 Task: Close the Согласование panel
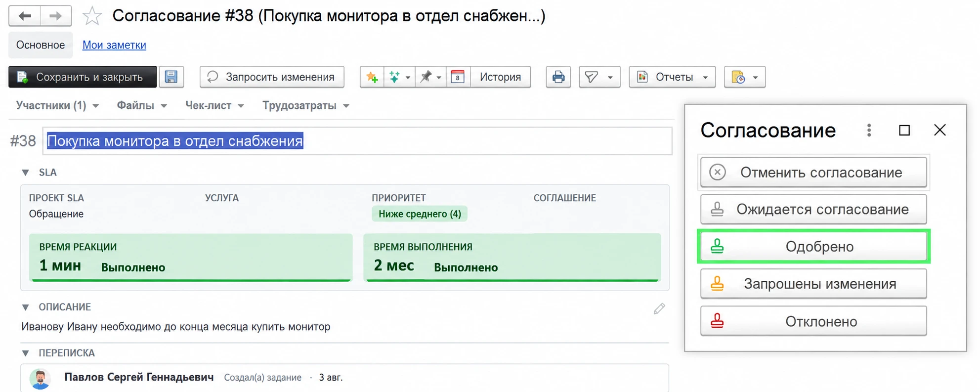[x=940, y=130]
